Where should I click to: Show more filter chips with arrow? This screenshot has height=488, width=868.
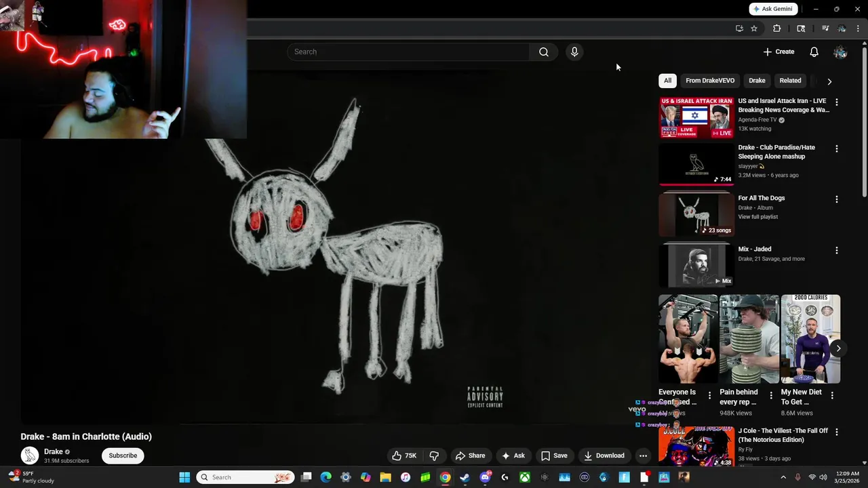(x=829, y=81)
